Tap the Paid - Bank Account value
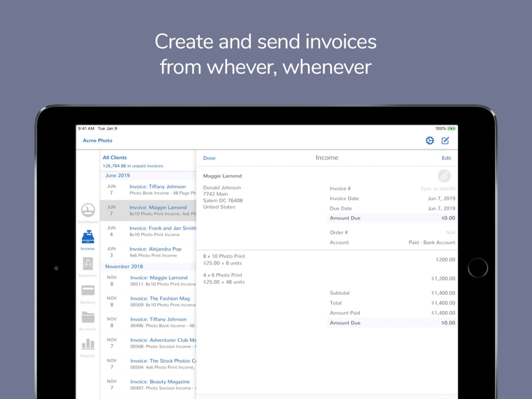The image size is (532, 399). tap(432, 242)
